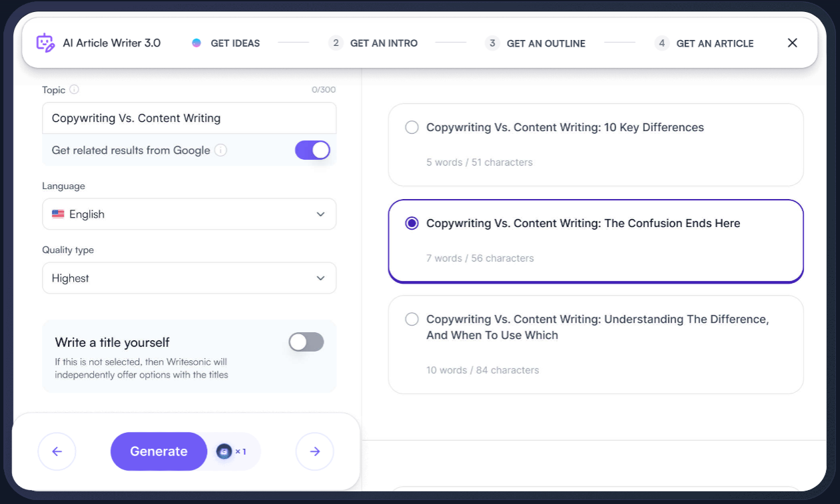Open the Language dropdown set to English
Viewport: 840px width, 504px height.
pyautogui.click(x=189, y=214)
